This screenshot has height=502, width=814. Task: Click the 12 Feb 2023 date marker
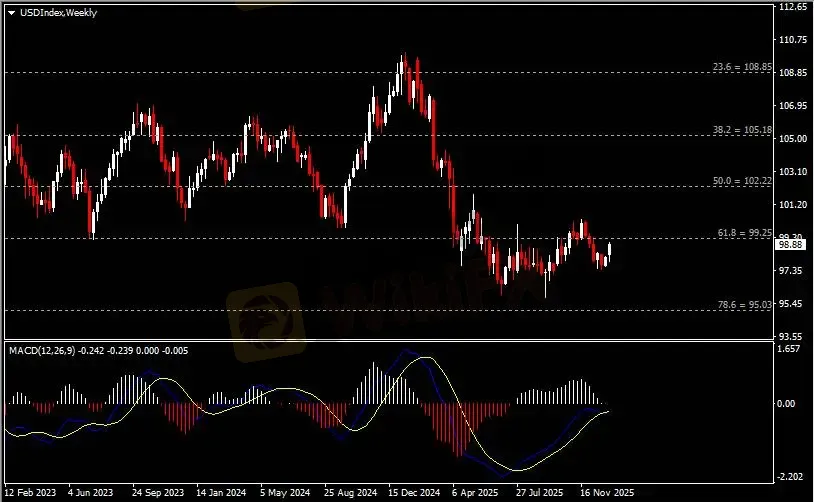pyautogui.click(x=30, y=493)
